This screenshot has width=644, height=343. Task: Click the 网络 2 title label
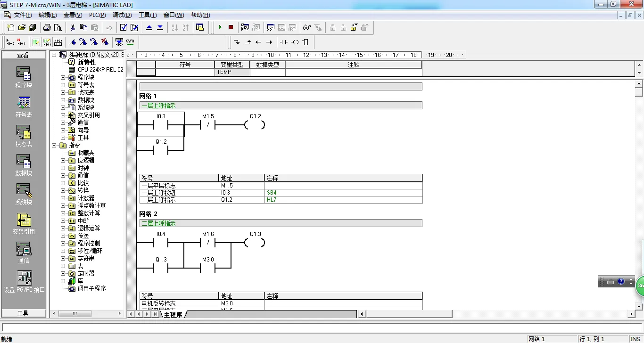pyautogui.click(x=149, y=214)
